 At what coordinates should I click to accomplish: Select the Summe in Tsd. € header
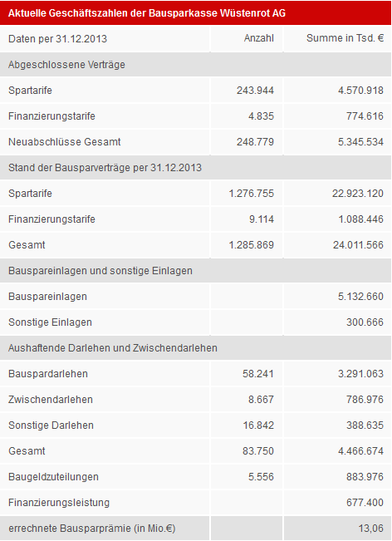point(345,38)
